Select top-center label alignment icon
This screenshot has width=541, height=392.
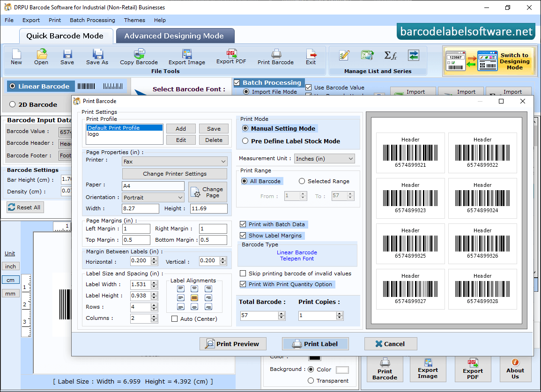point(194,288)
